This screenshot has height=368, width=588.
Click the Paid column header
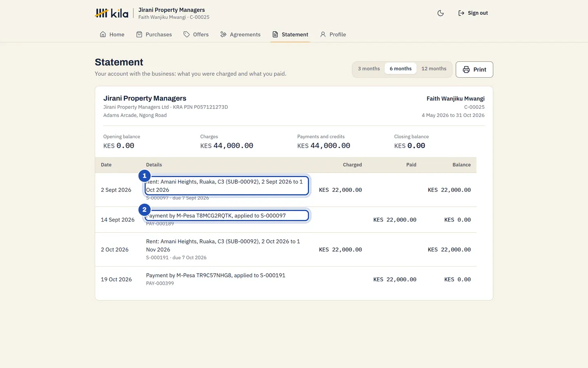tap(411, 165)
